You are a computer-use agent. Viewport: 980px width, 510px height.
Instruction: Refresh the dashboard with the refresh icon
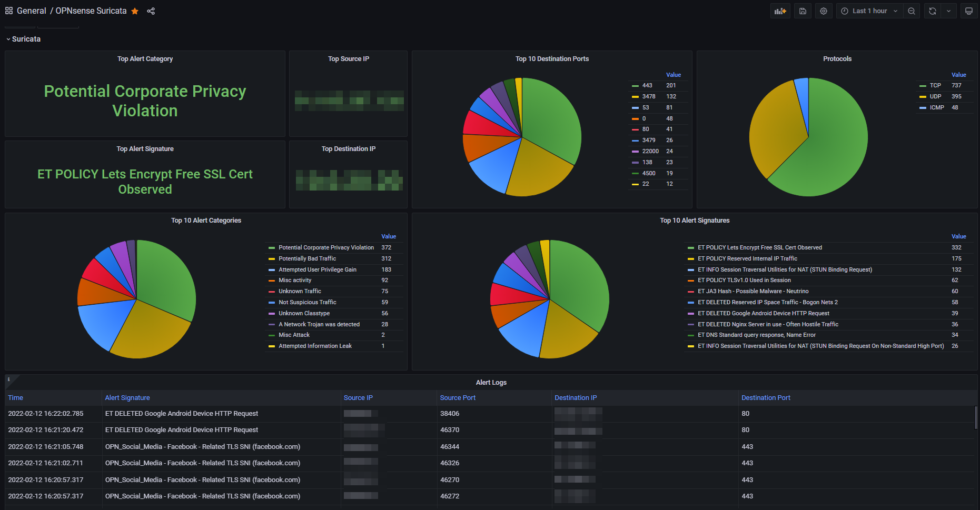click(932, 11)
